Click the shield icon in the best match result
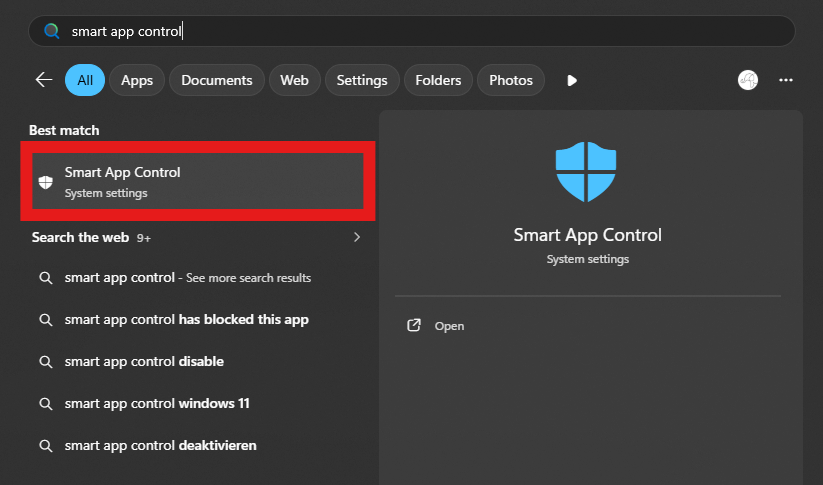823x485 pixels. coord(45,182)
